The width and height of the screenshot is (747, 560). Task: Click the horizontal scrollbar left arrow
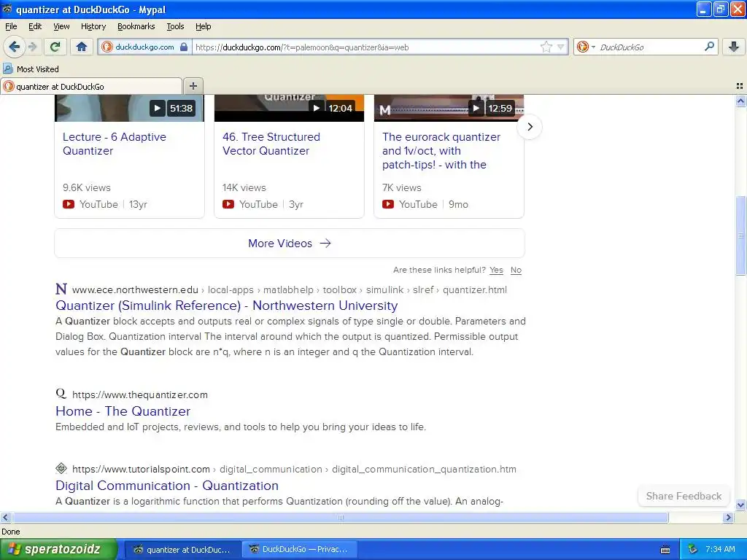pos(5,517)
